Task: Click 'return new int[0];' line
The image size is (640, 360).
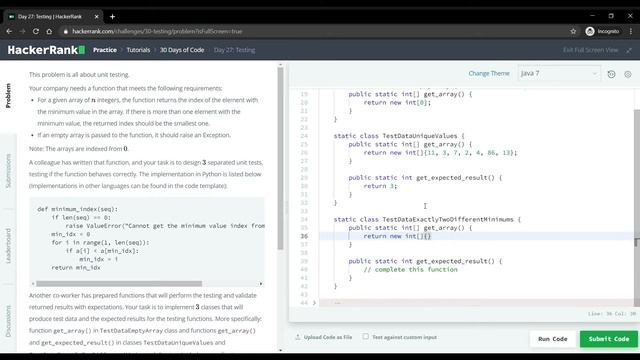Action: (x=397, y=102)
